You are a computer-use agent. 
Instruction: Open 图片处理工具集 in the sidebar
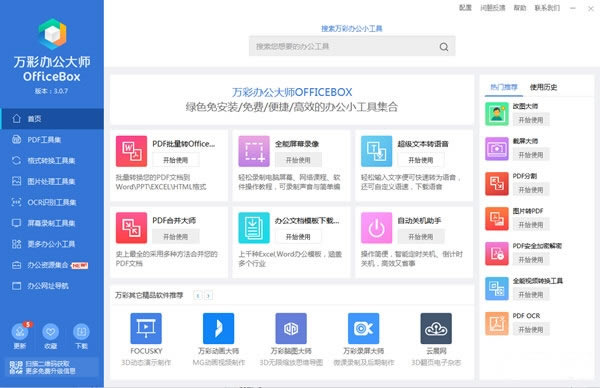52,181
